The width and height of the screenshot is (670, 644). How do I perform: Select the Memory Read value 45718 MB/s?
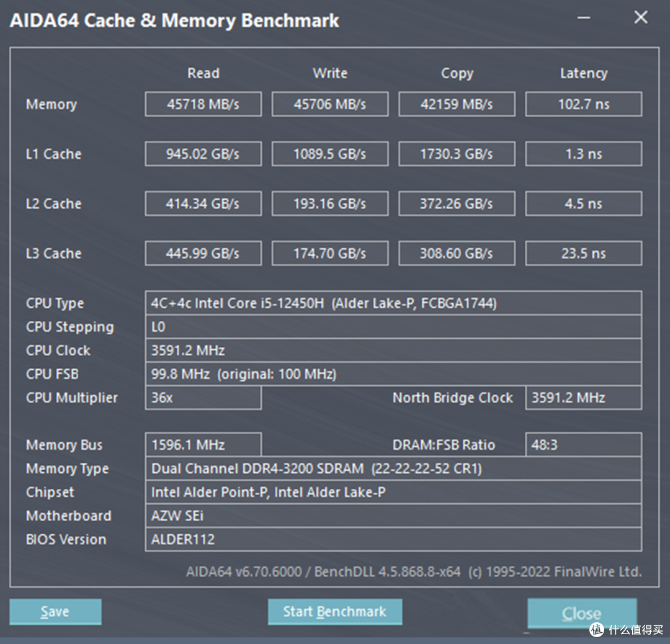click(203, 104)
